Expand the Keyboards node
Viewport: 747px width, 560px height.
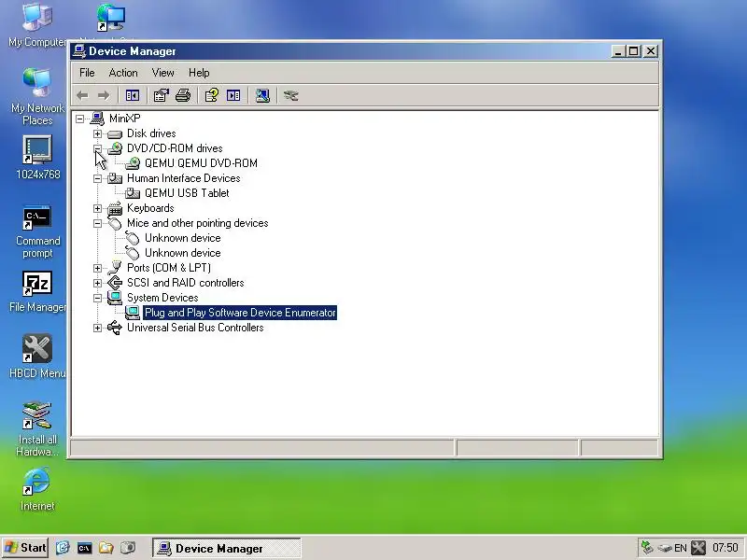tap(97, 208)
